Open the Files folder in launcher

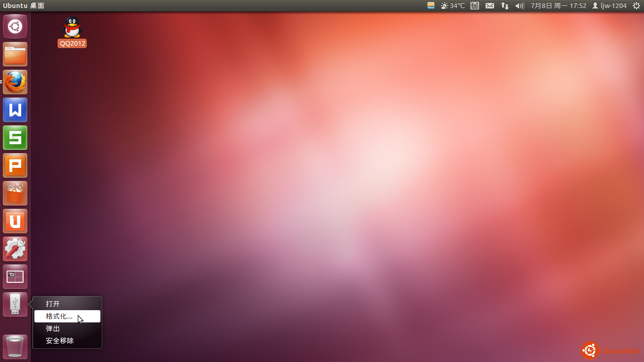coord(15,54)
